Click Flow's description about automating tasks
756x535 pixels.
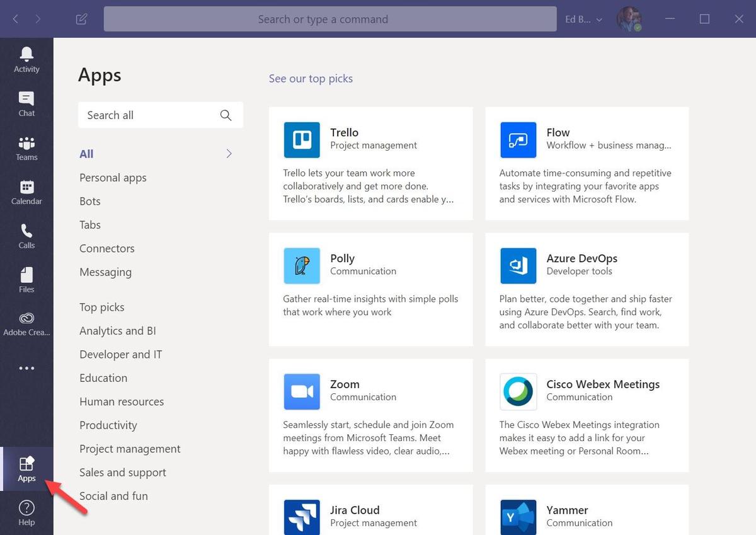click(585, 186)
